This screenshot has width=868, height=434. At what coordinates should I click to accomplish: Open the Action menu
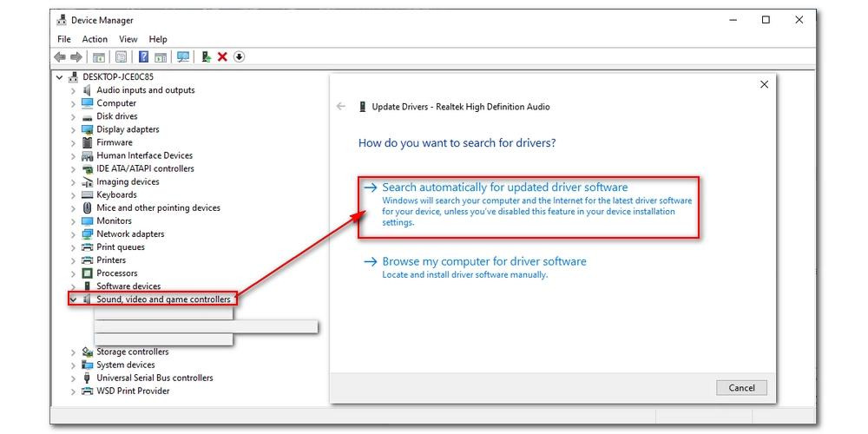(95, 39)
